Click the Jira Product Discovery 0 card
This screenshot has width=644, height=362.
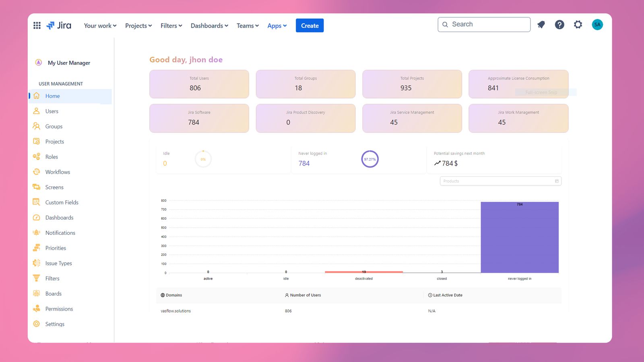[305, 118]
